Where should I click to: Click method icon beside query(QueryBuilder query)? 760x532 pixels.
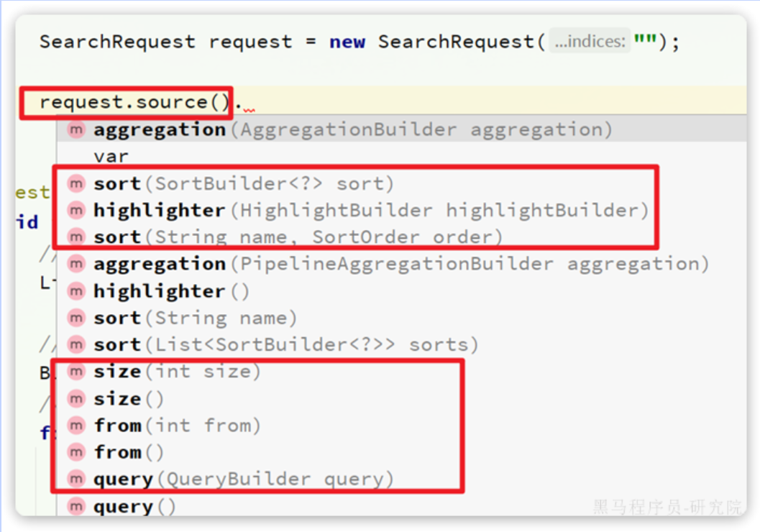click(75, 480)
